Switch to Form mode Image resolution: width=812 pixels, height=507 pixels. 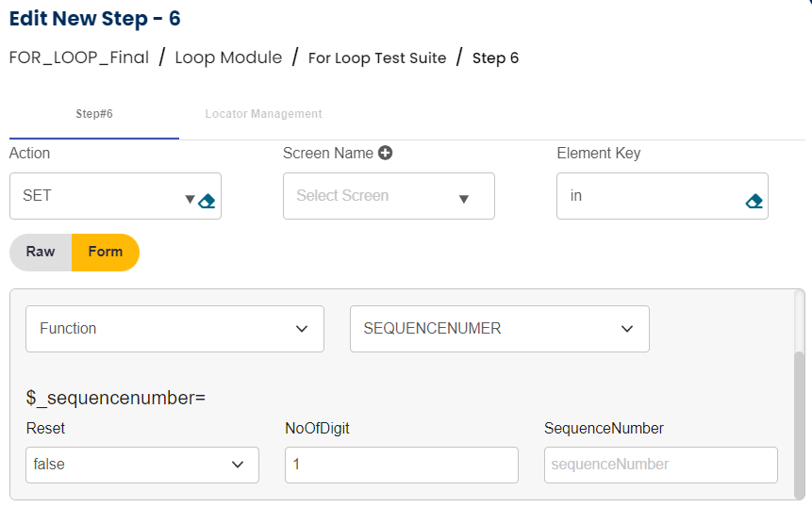coord(106,252)
